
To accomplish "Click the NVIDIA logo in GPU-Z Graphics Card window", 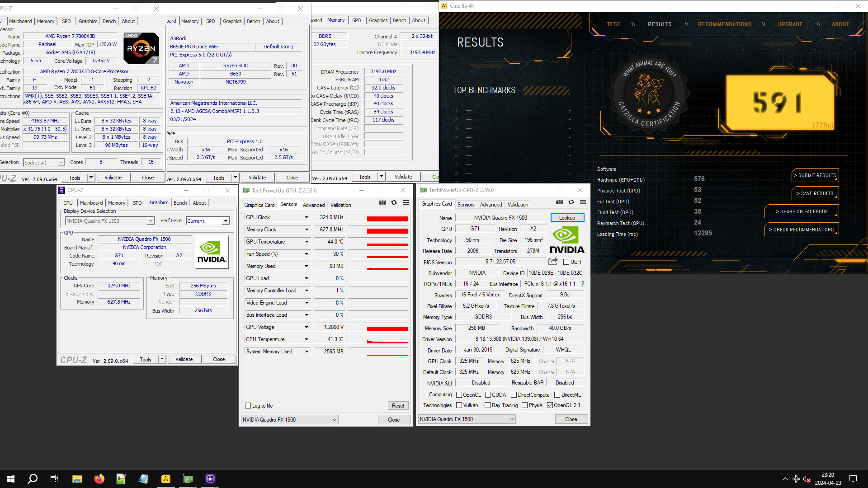I will click(x=567, y=239).
